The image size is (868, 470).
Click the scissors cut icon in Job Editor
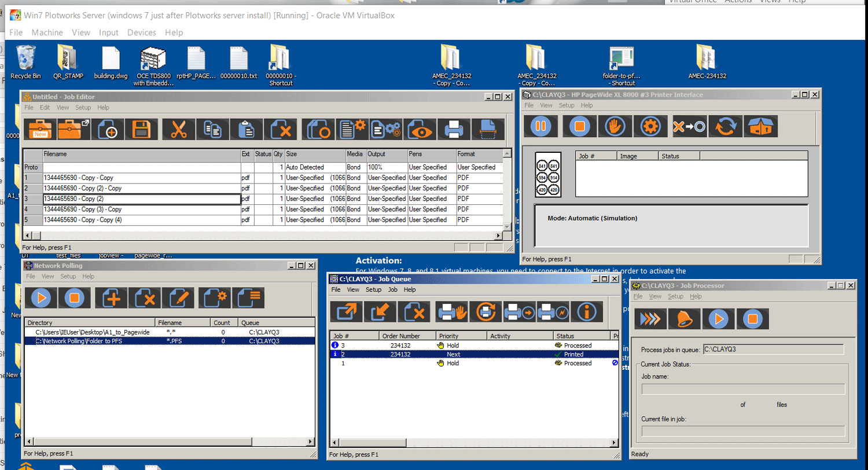(x=179, y=129)
